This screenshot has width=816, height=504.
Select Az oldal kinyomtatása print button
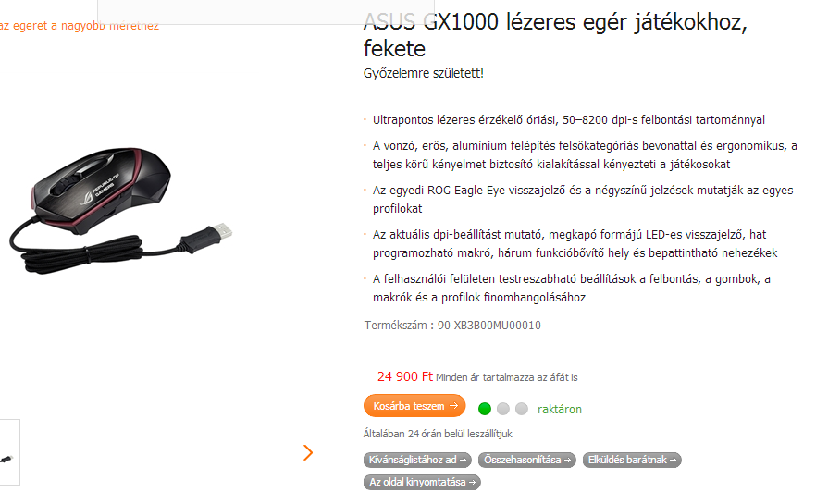pyautogui.click(x=422, y=482)
